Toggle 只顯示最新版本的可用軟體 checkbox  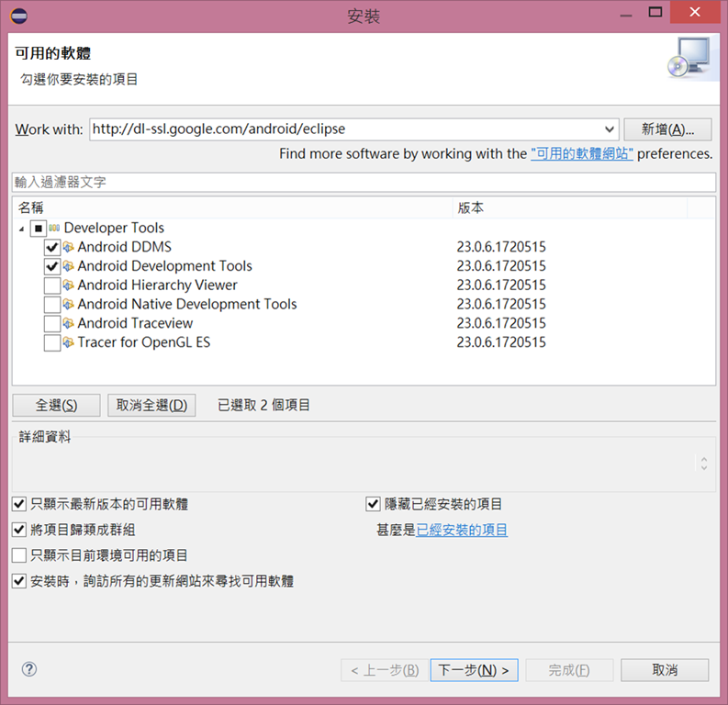pyautogui.click(x=19, y=504)
